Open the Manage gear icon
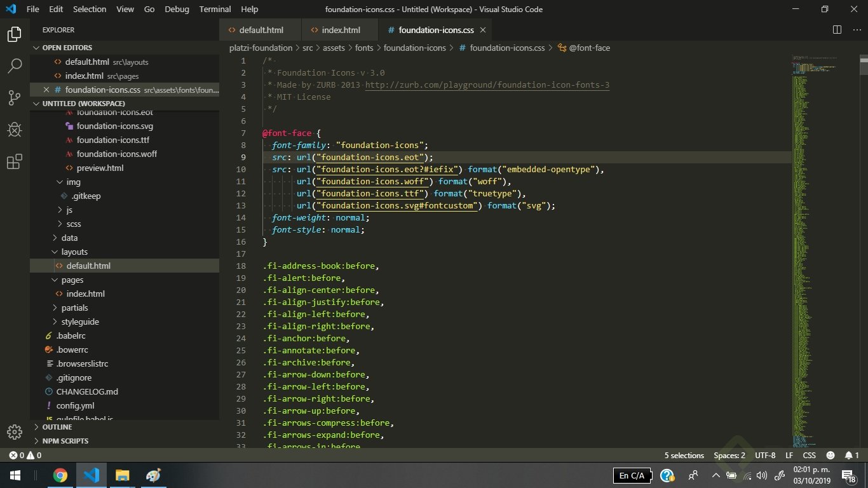The image size is (868, 488). [x=14, y=432]
